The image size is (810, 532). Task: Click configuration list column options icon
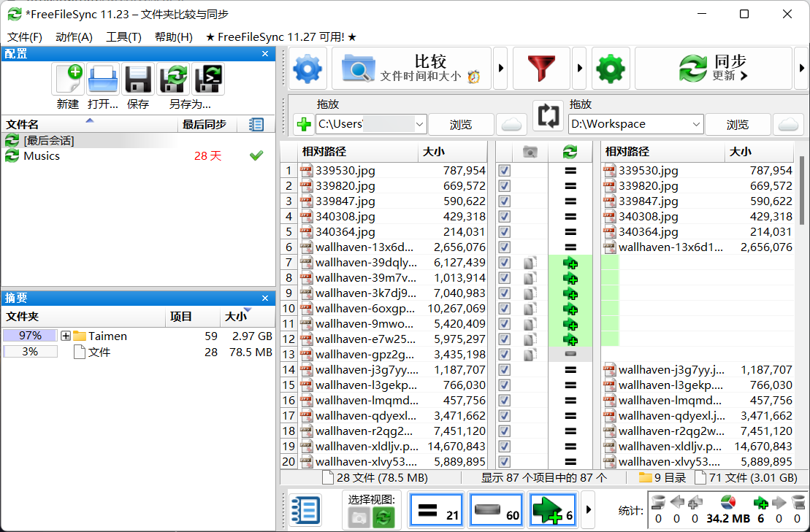tap(256, 124)
